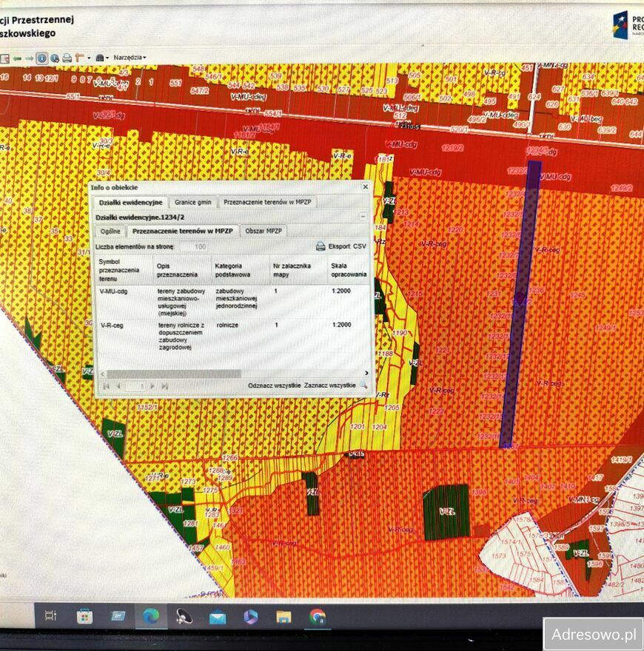644x651 pixels.
Task: Open File Explorer from the taskbar
Action: click(284, 616)
